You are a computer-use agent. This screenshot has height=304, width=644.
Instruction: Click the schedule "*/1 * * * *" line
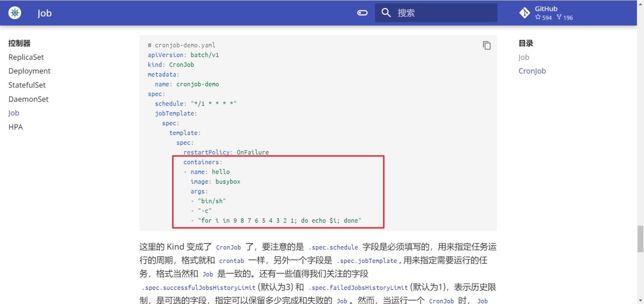coord(196,104)
